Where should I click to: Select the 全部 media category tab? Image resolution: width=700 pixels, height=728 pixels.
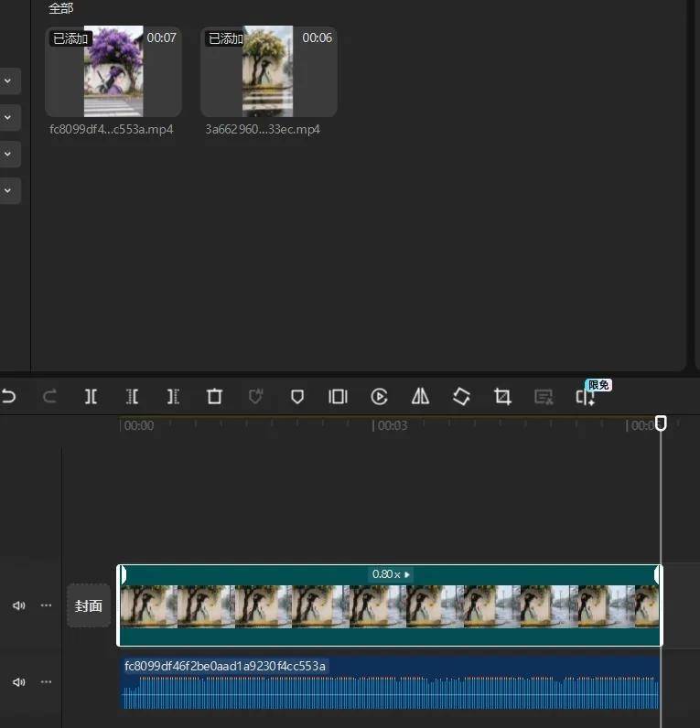tap(61, 8)
